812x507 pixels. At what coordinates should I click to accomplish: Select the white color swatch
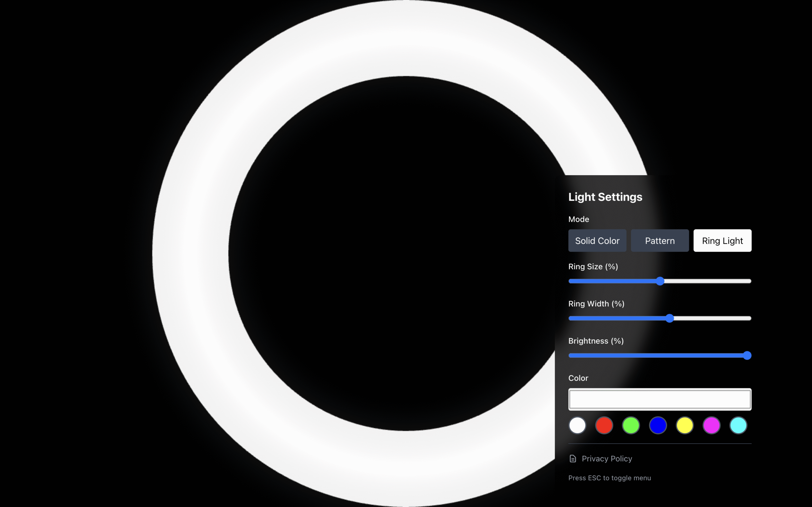(578, 425)
